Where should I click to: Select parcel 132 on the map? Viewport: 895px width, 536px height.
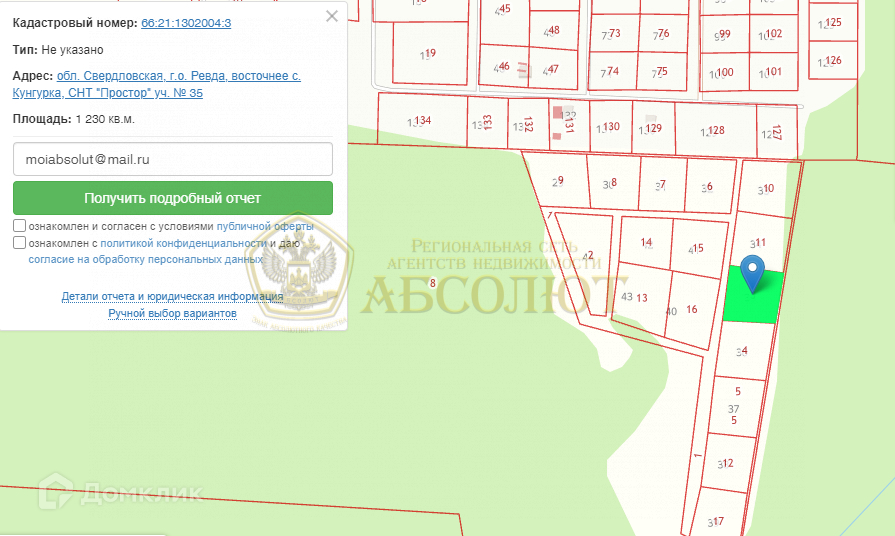click(x=528, y=124)
